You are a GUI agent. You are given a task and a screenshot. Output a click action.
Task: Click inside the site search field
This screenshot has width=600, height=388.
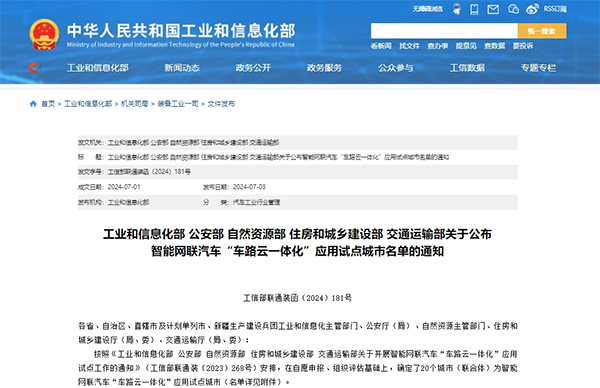tap(444, 31)
